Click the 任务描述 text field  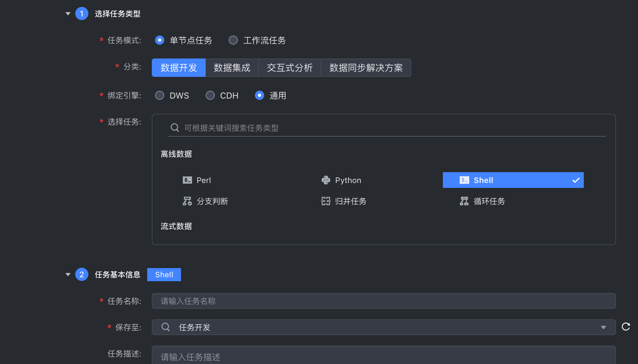383,356
